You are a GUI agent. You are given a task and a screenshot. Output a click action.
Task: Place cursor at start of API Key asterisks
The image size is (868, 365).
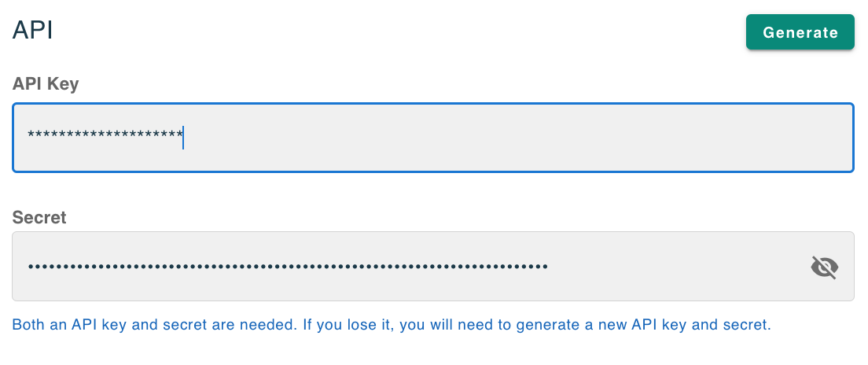point(28,137)
